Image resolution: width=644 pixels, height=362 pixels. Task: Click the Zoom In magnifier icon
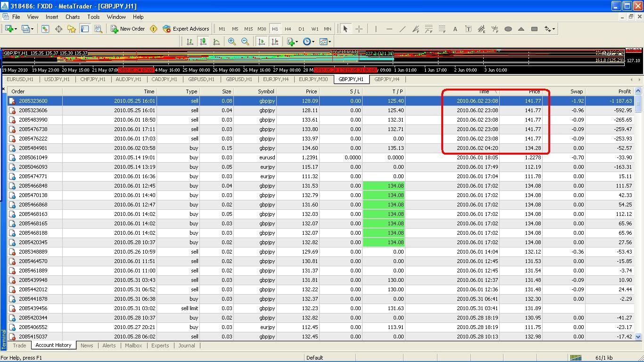pos(231,41)
